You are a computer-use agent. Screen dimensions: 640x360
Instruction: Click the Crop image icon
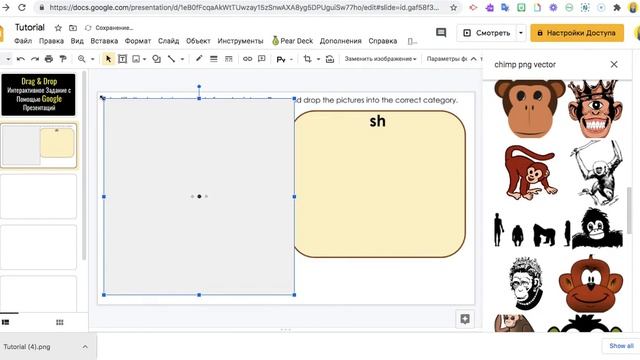(x=307, y=59)
